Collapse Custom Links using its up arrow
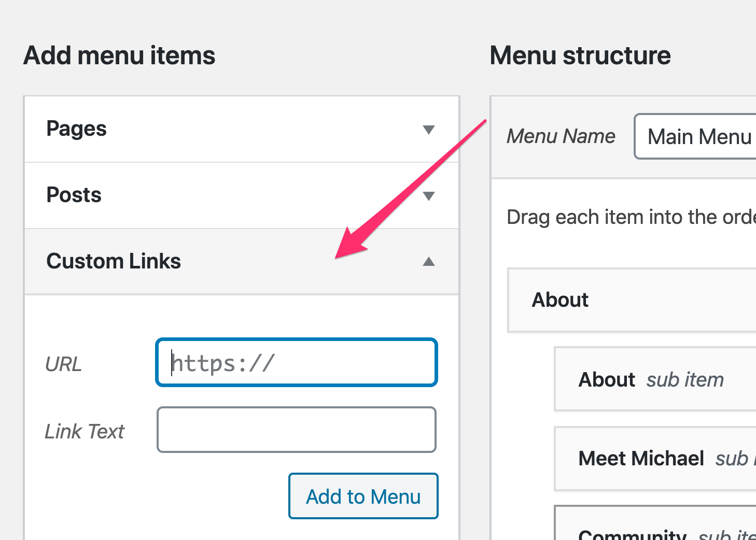Image resolution: width=756 pixels, height=540 pixels. click(428, 262)
